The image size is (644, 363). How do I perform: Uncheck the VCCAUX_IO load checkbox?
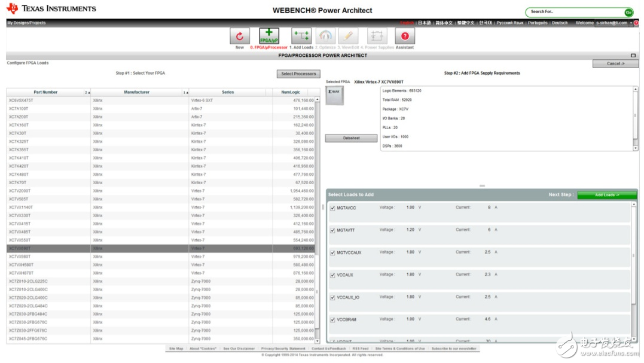(332, 297)
